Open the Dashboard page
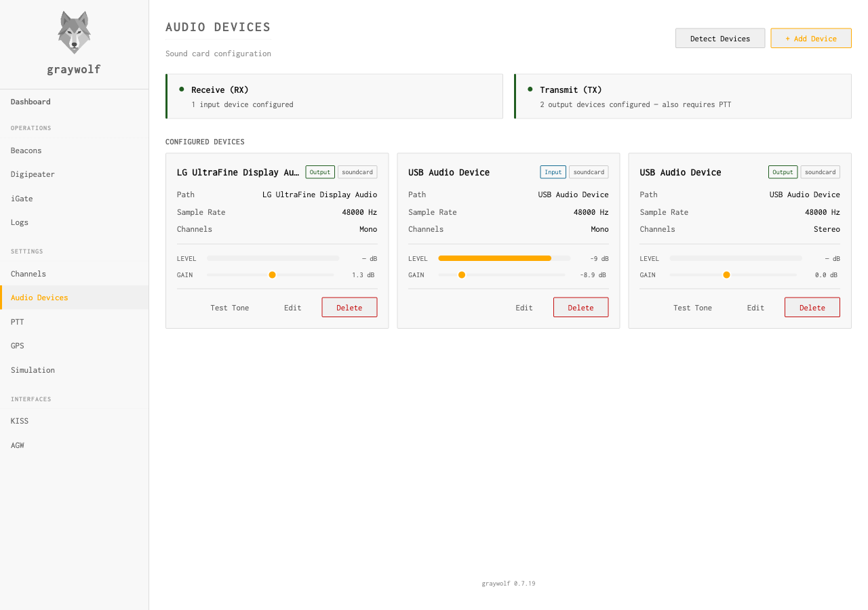The height and width of the screenshot is (610, 868). (30, 101)
